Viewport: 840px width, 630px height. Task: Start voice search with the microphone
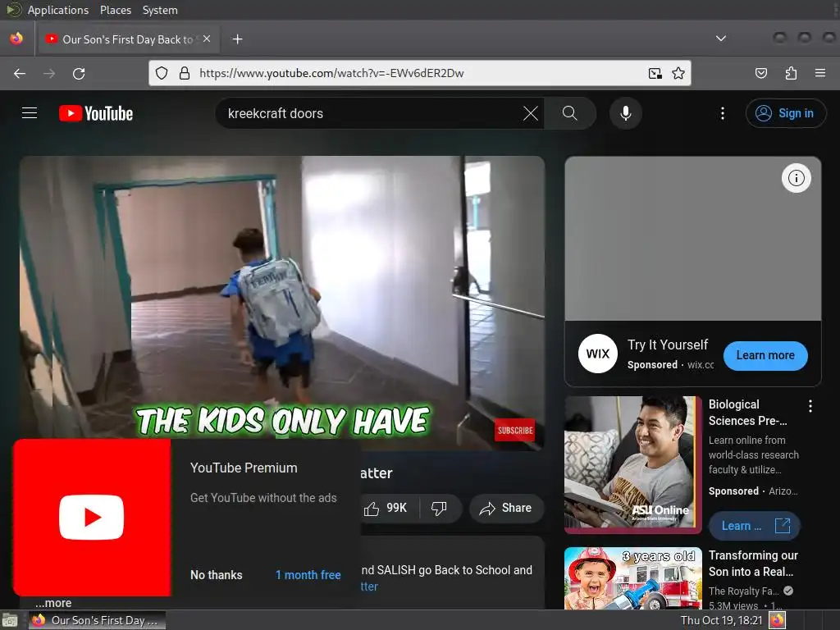tap(626, 113)
